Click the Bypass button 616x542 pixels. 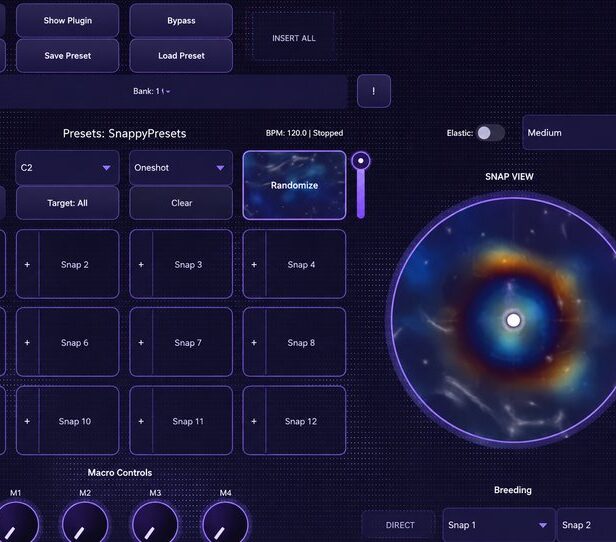(x=181, y=20)
